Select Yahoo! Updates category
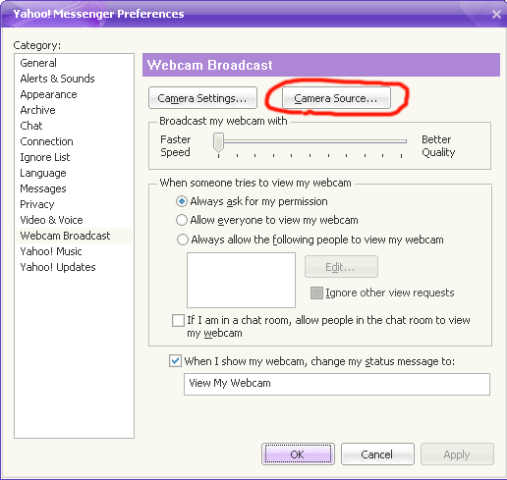 point(58,267)
